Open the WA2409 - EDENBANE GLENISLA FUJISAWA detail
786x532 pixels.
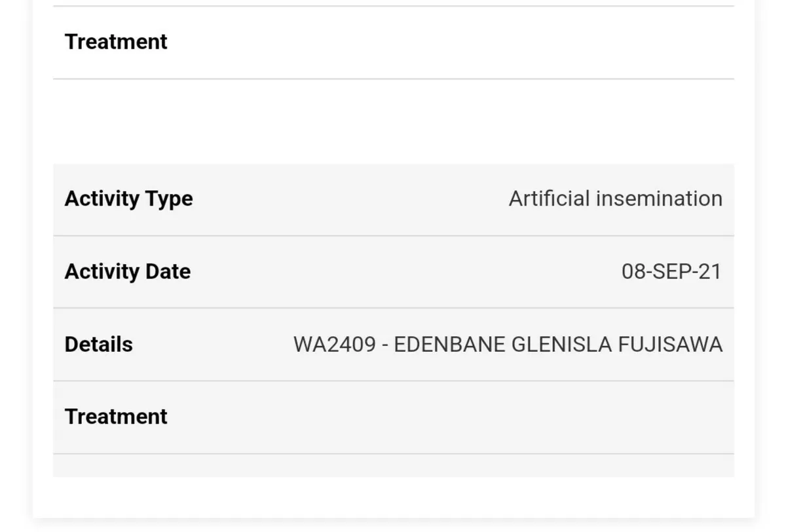tap(508, 344)
